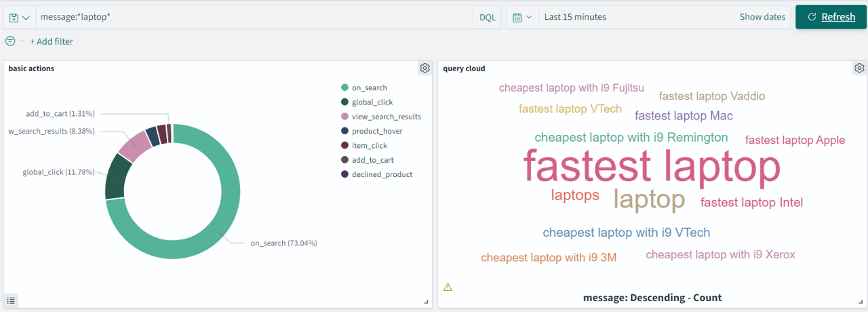Click the Show dates link
Image resolution: width=868 pixels, height=312 pixels.
click(x=762, y=17)
